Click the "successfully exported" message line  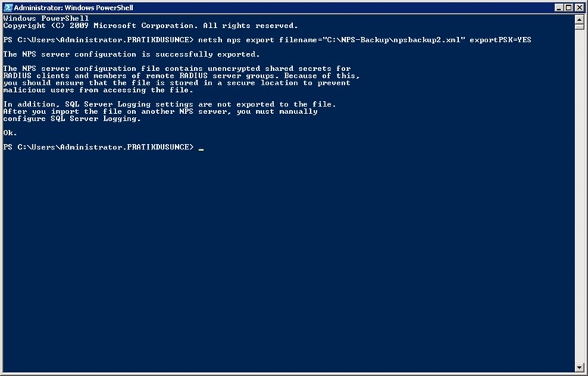coord(131,54)
